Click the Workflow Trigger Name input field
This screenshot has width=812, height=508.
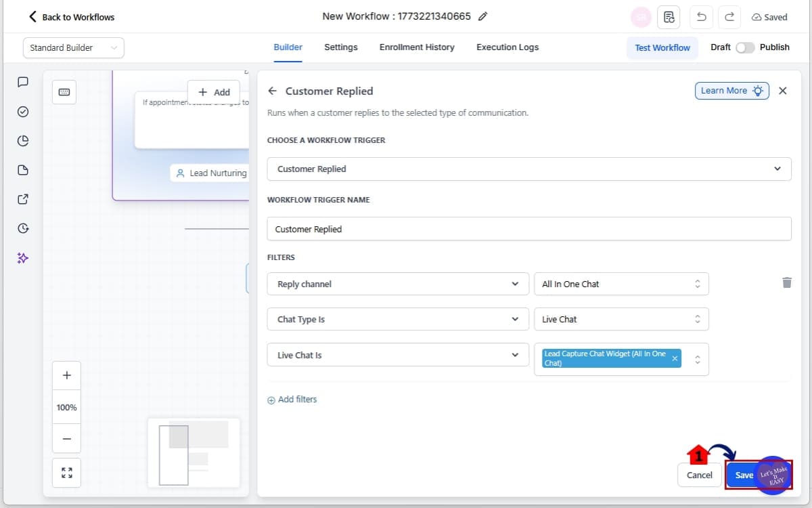coord(528,229)
